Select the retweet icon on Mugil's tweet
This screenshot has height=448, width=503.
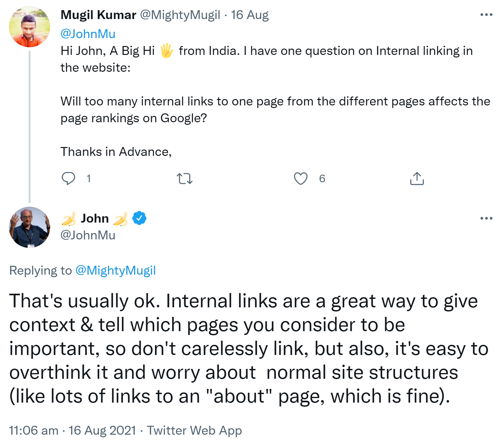(185, 179)
